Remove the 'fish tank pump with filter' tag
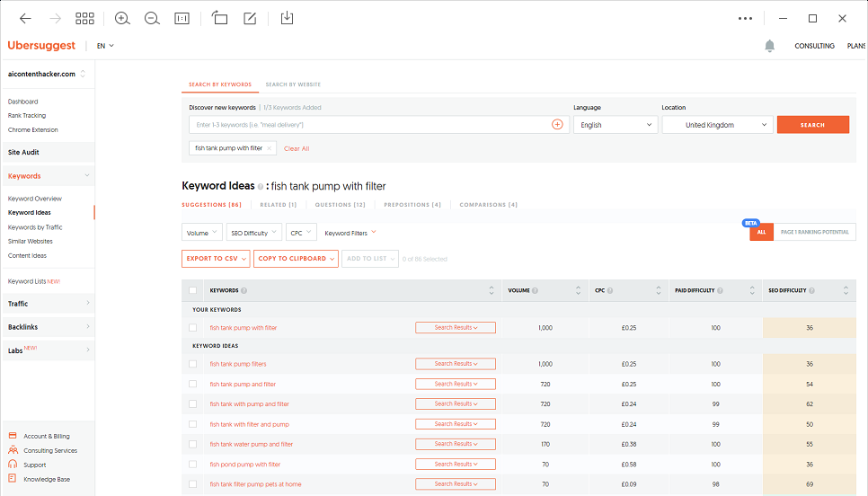Image resolution: width=868 pixels, height=496 pixels. click(x=269, y=148)
